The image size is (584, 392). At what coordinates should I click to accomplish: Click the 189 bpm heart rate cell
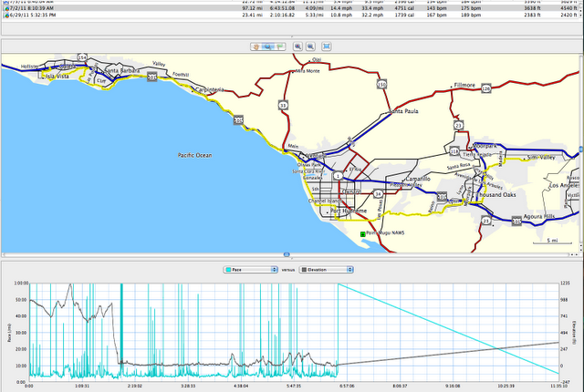tap(471, 15)
